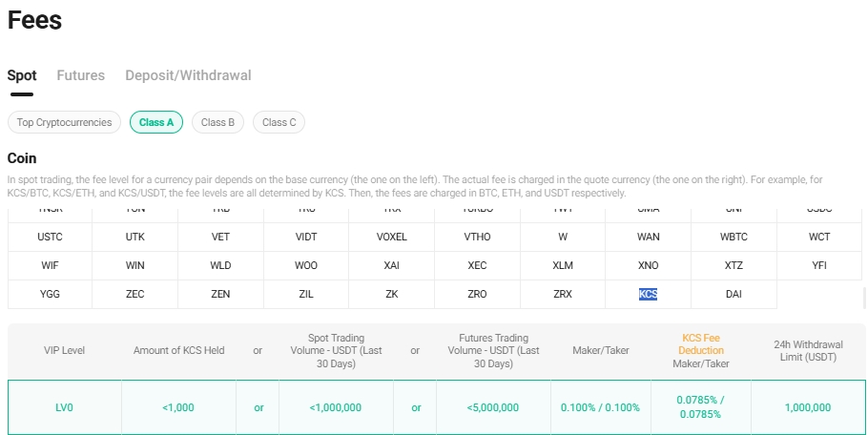Show Class B coins
The height and width of the screenshot is (435, 868).
pos(217,122)
